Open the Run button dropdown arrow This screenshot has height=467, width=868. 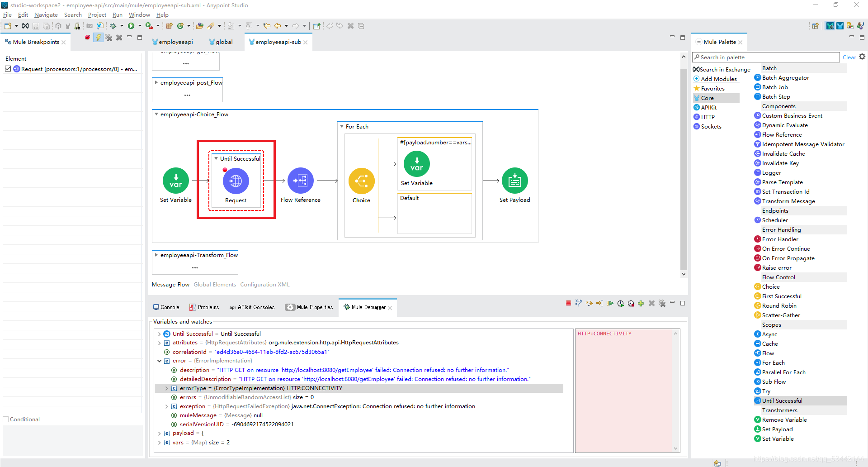(140, 26)
